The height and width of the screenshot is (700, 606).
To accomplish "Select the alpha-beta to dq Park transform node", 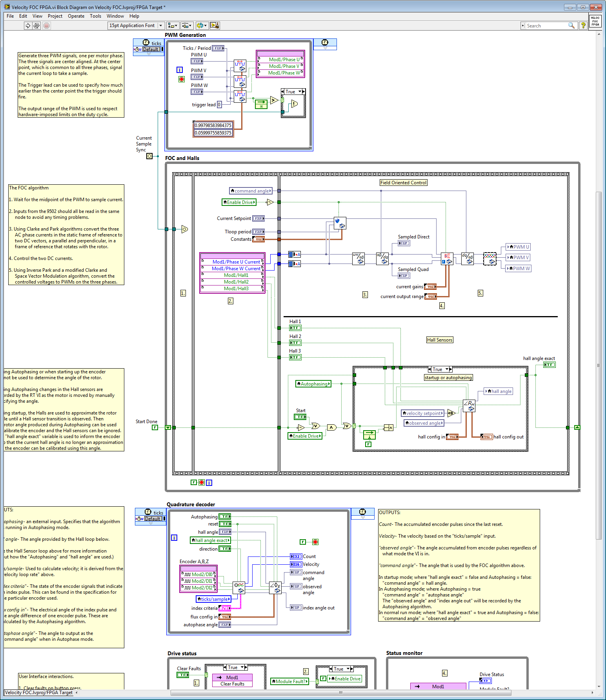I will click(x=382, y=258).
